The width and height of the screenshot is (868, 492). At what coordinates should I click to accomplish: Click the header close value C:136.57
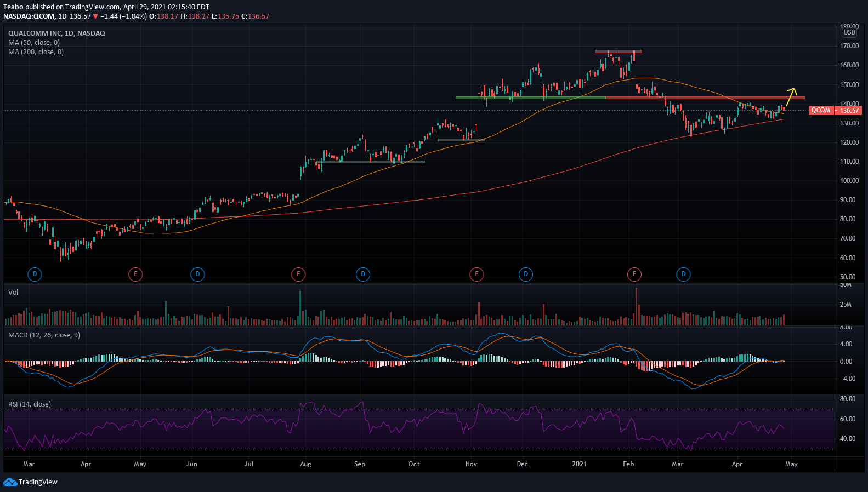click(256, 16)
